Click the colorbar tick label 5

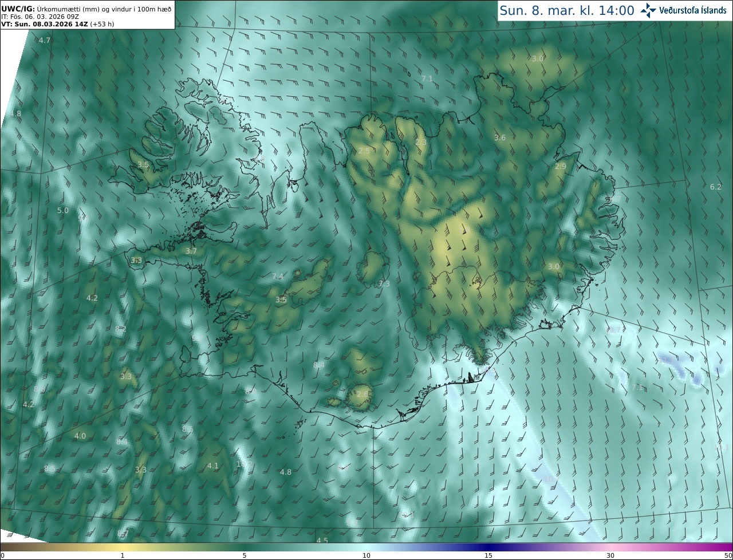coord(245,555)
